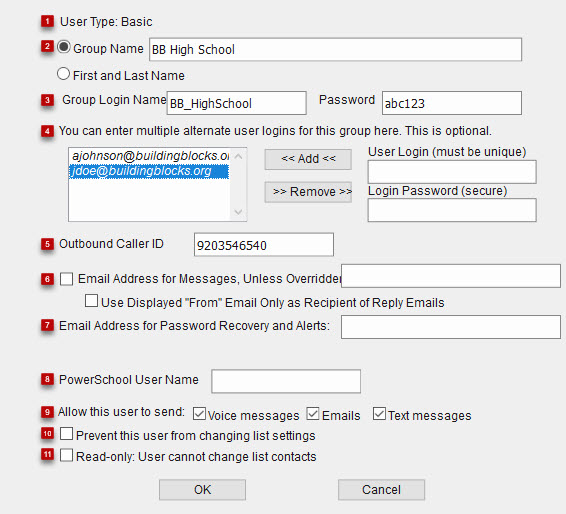Click the User Login unique field

pos(452,172)
